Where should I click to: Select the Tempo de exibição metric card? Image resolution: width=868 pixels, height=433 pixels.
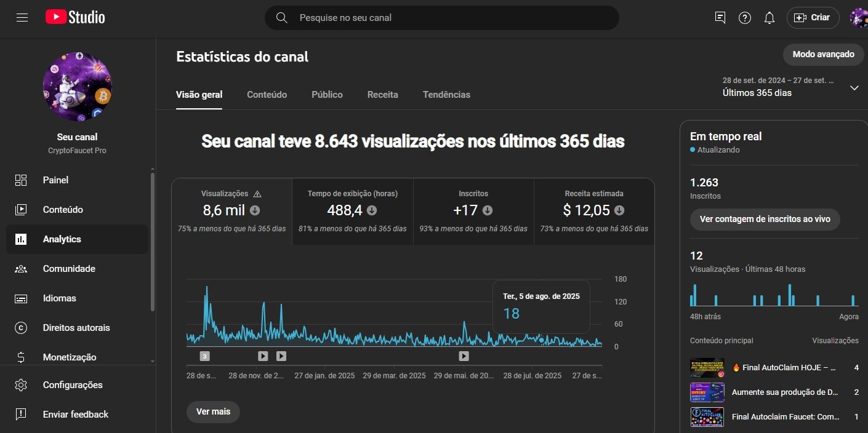[353, 211]
